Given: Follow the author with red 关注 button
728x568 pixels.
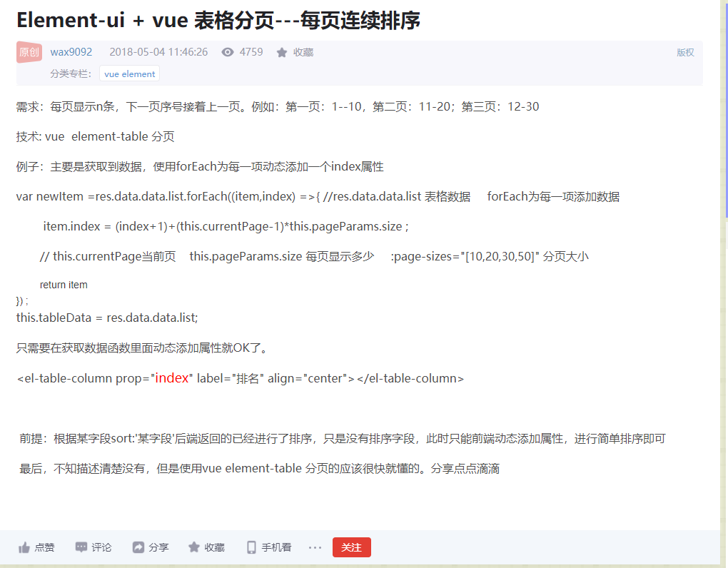Looking at the screenshot, I should pyautogui.click(x=351, y=547).
